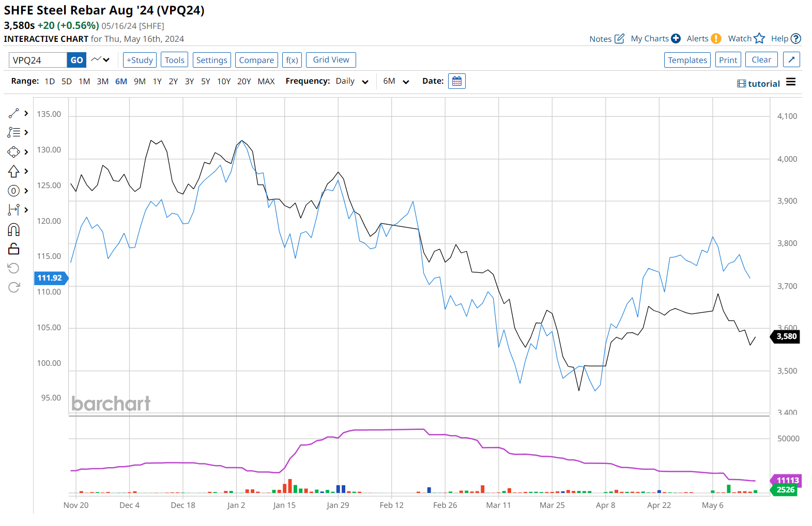Toggle the drawing lock icon

click(14, 249)
